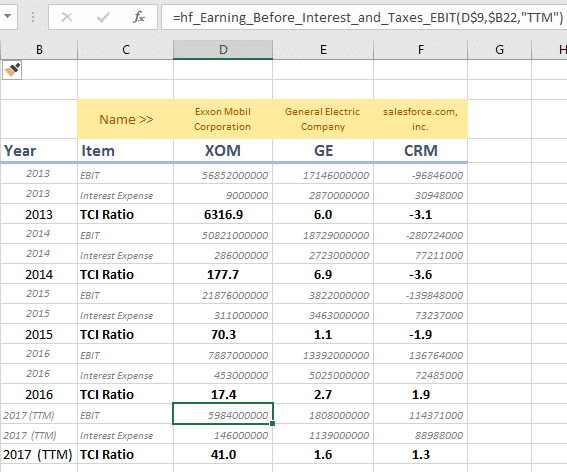Select the 'Year' header cell
567x472 pixels.
tap(39, 150)
